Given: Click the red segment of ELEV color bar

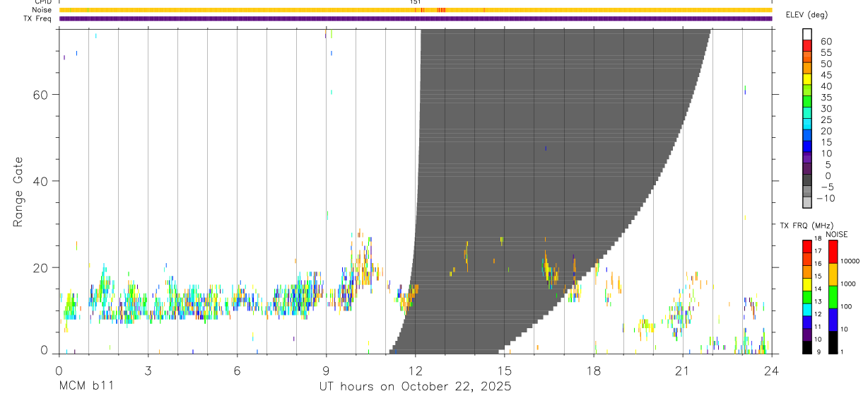Looking at the screenshot, I should [807, 46].
